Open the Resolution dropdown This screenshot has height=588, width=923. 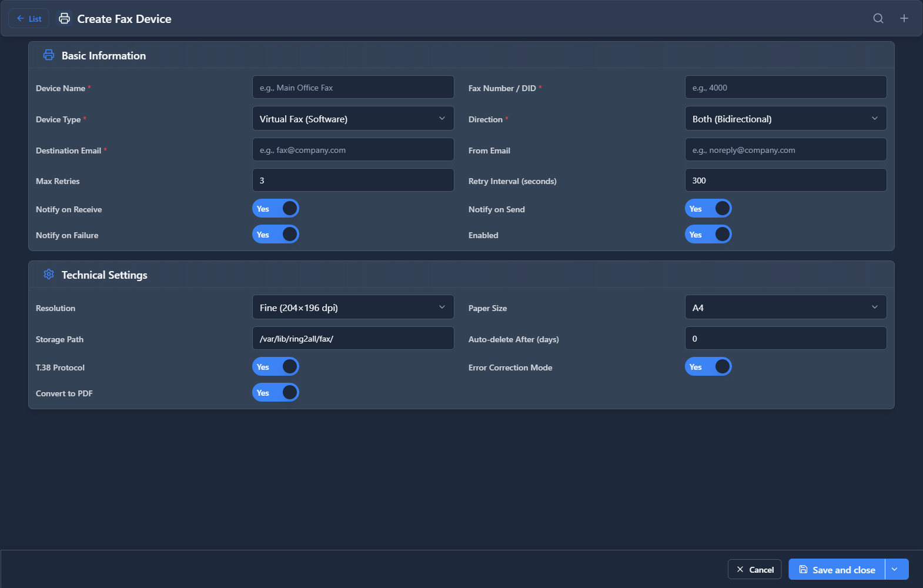[353, 308]
